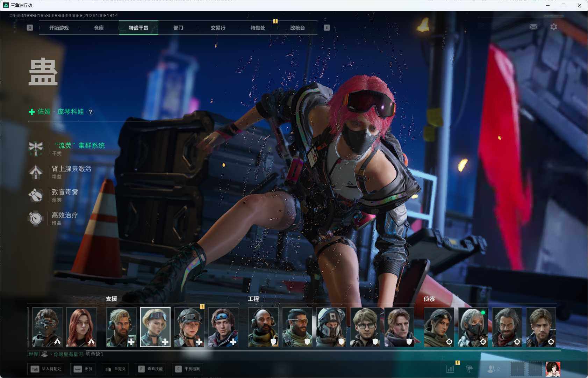Select the “流荧”集群系统 drone skill icon
Screen dimensions: 588x378
(36, 148)
